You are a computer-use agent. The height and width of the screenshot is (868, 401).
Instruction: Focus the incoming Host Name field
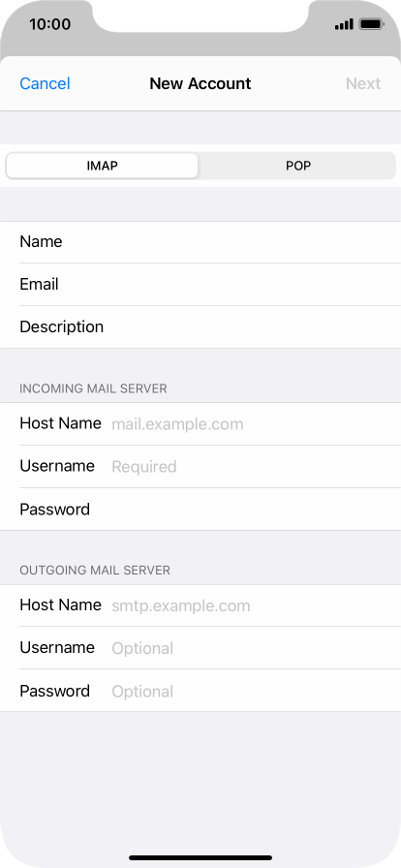tap(200, 424)
